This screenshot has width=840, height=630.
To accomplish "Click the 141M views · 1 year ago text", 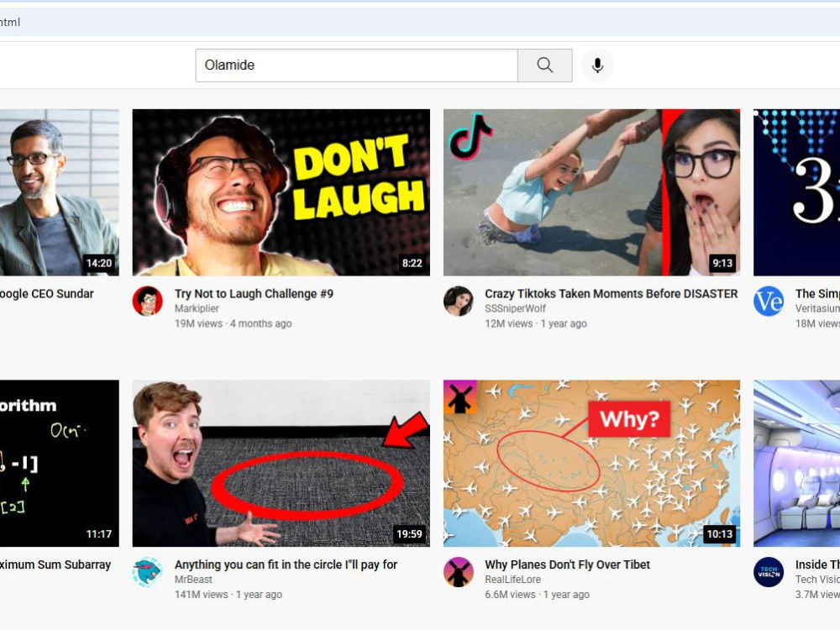I will (228, 595).
